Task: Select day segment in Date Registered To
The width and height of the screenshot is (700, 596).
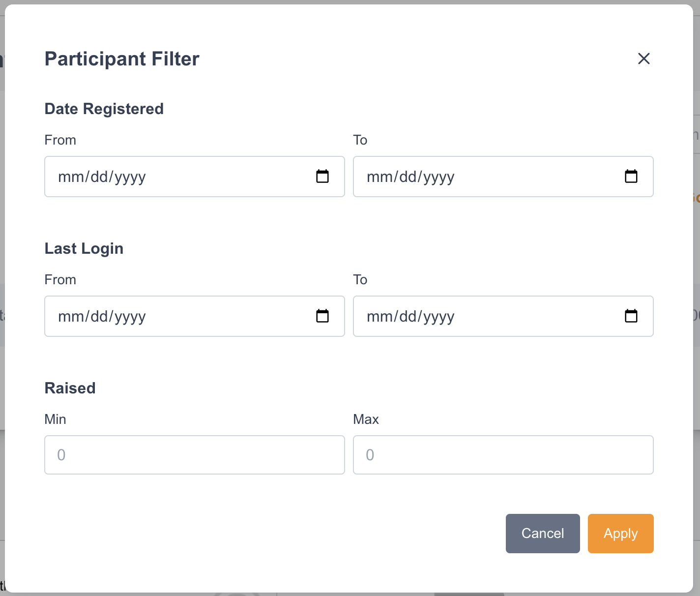Action: (x=408, y=177)
